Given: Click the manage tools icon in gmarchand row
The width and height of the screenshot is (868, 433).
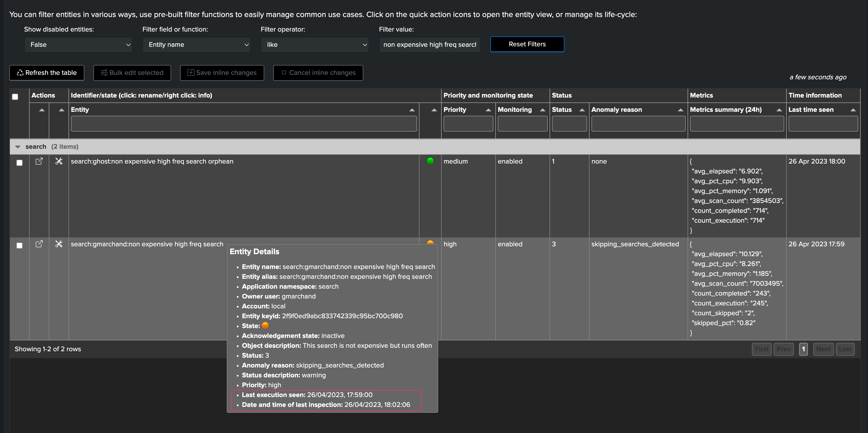Looking at the screenshot, I should click(x=59, y=244).
